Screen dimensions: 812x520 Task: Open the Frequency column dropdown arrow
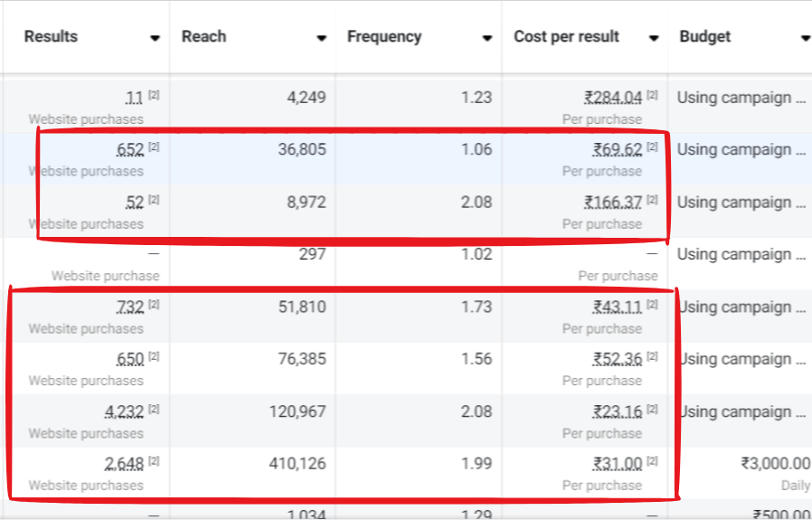click(487, 38)
